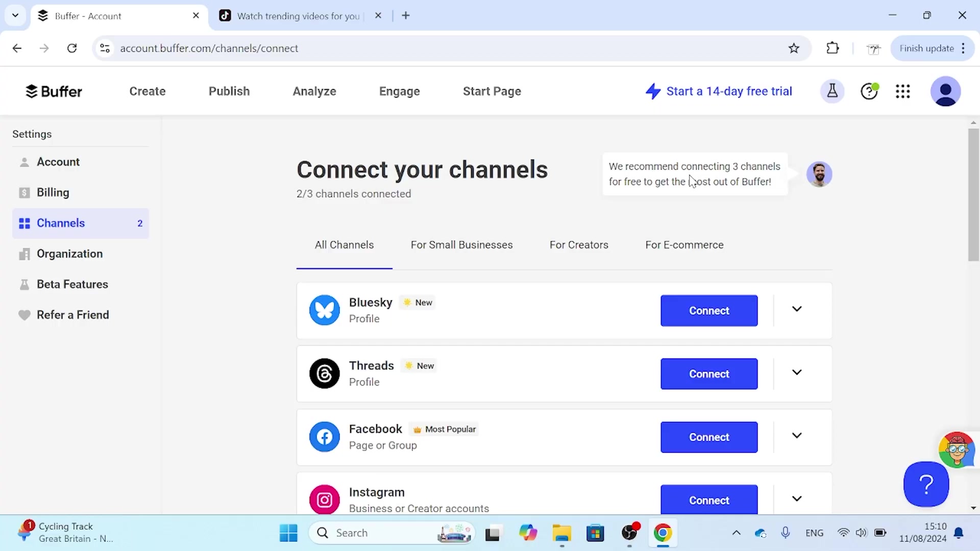Select Channels in settings sidebar
Image resolution: width=980 pixels, height=551 pixels.
point(81,223)
